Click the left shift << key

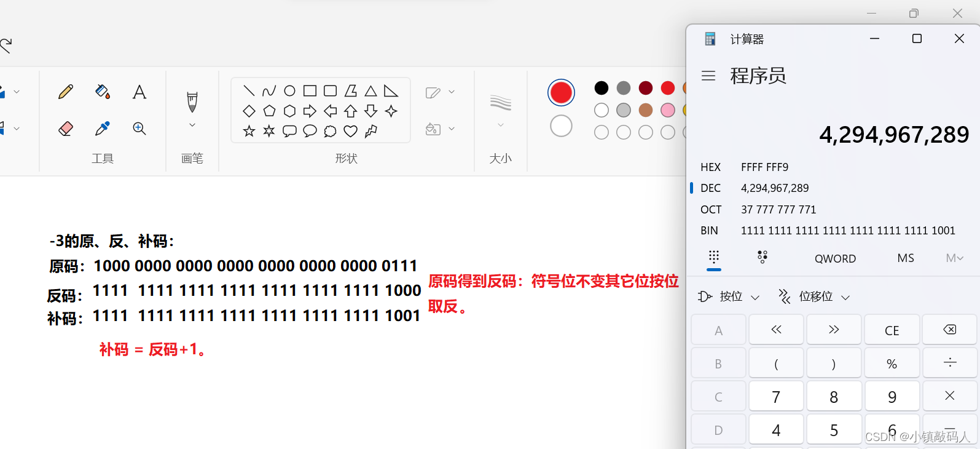(776, 330)
